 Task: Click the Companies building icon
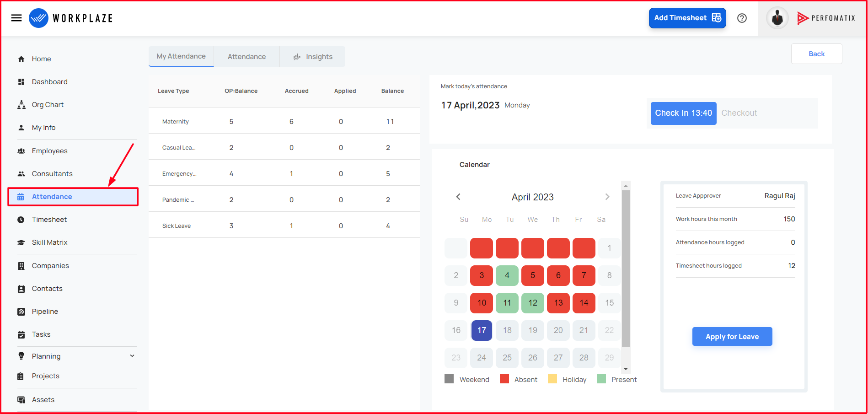click(x=21, y=266)
